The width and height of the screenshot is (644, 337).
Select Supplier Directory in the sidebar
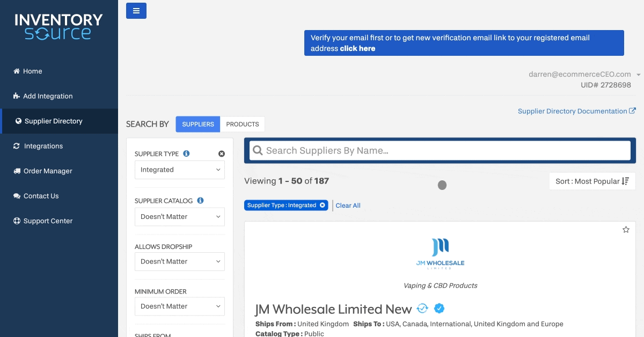(x=59, y=121)
